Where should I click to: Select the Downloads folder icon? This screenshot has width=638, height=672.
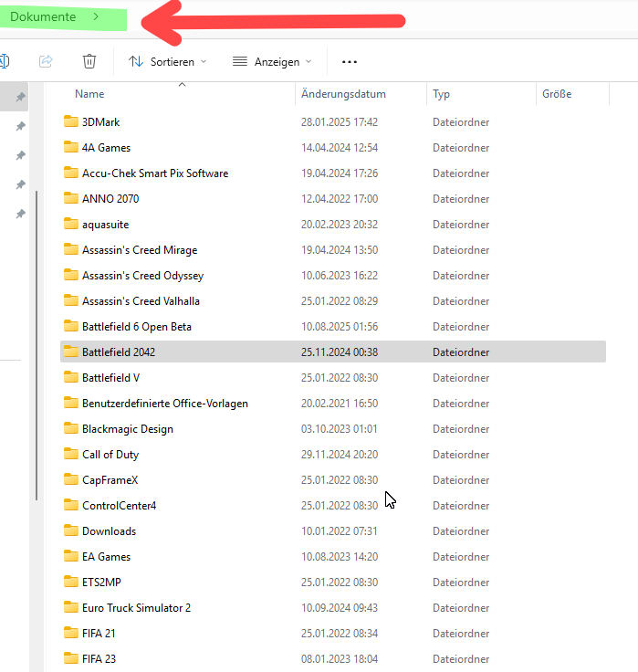tap(71, 531)
